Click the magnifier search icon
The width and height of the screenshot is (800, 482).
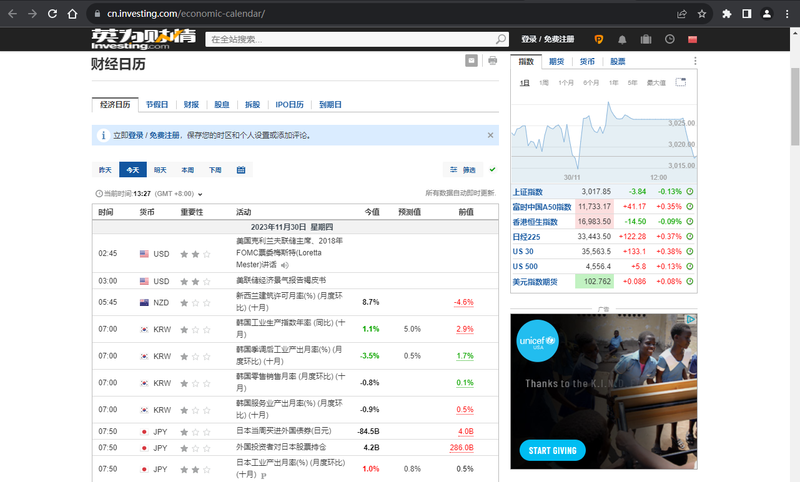[x=501, y=39]
